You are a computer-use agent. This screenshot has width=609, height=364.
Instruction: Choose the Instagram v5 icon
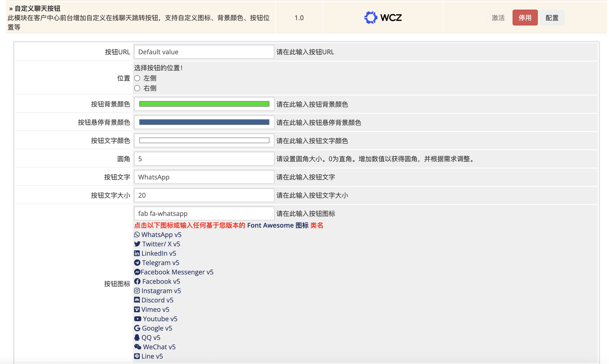click(x=137, y=291)
